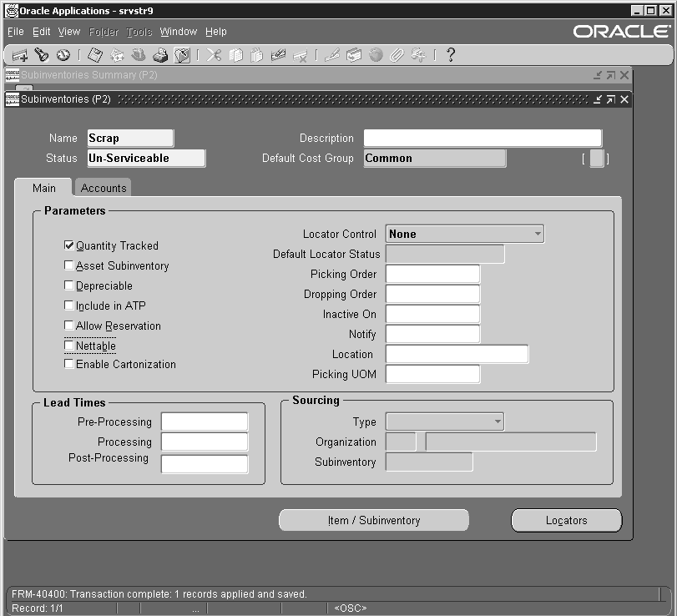Click the Processing lead time field
This screenshot has height=616, width=677.
[205, 442]
